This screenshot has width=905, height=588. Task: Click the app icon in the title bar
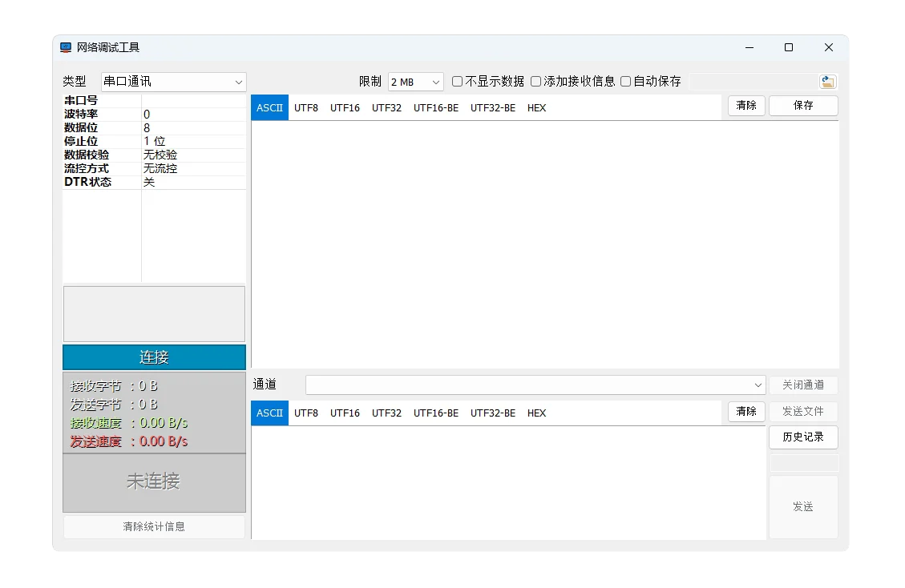(66, 47)
